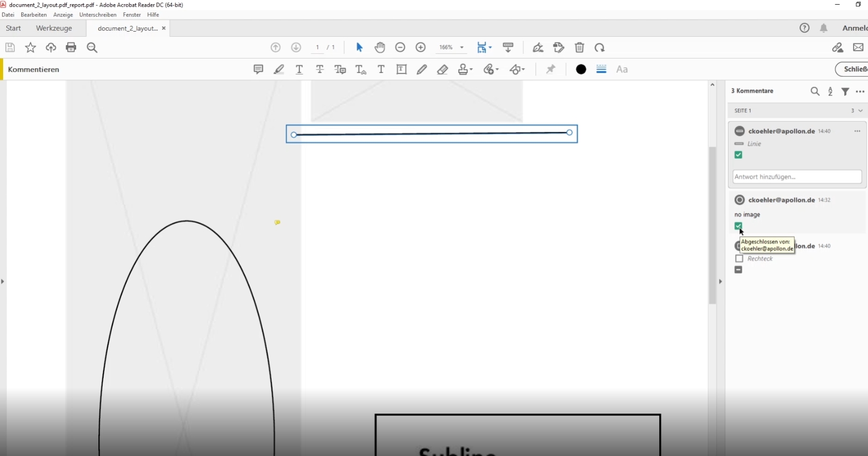Open the black color picker swatch
Screen dimensions: 868x456
tap(581, 69)
